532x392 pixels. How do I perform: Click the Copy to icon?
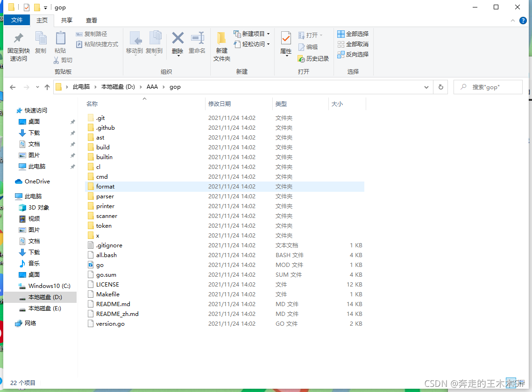coord(155,38)
